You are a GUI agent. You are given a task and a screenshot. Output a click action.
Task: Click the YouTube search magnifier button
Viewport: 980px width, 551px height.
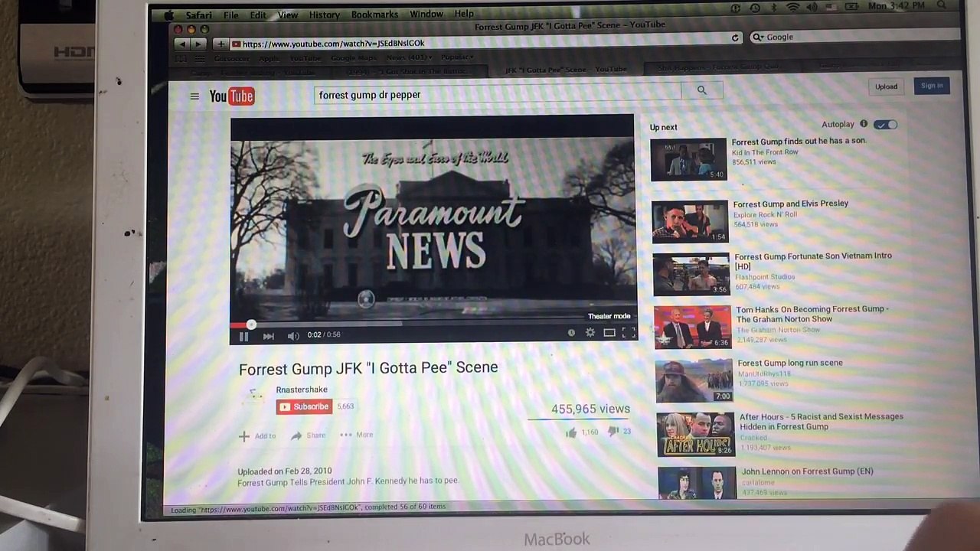(701, 90)
